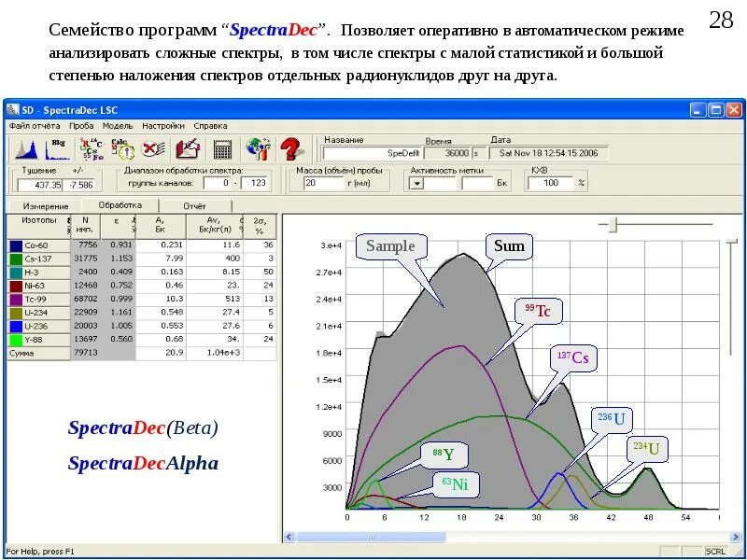Select the H-3 isotope row label

[x=33, y=273]
